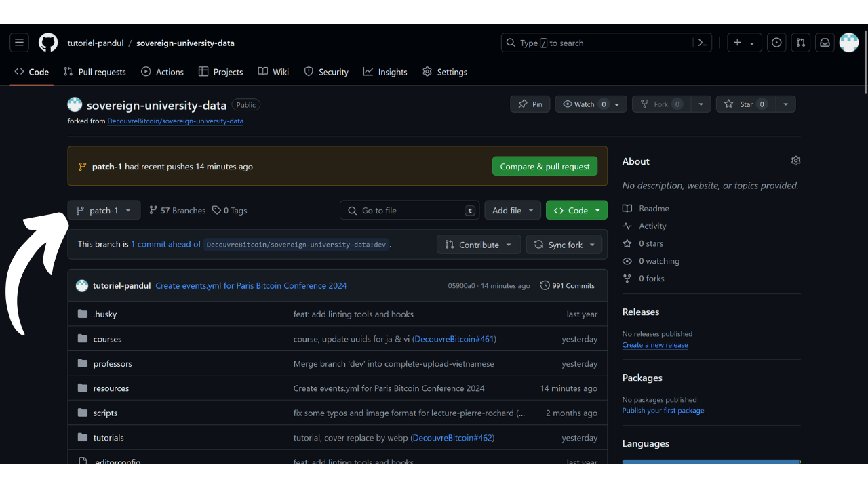Open the issues icon in header
Viewport: 868px width, 488px height.
tap(776, 43)
